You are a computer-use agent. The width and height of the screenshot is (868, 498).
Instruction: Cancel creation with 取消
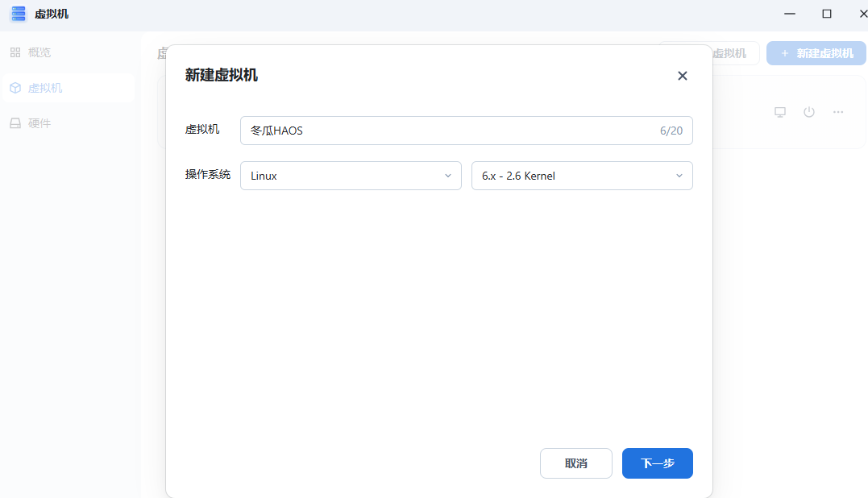[x=575, y=463]
